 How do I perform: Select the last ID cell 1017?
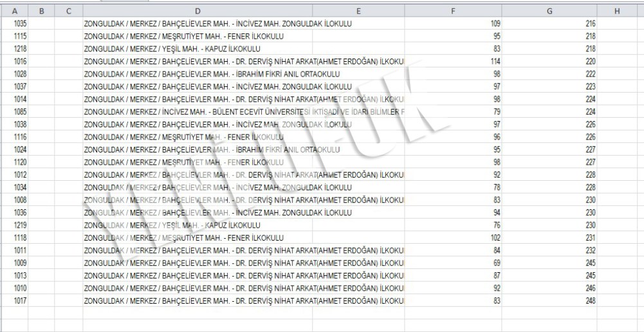coord(20,300)
